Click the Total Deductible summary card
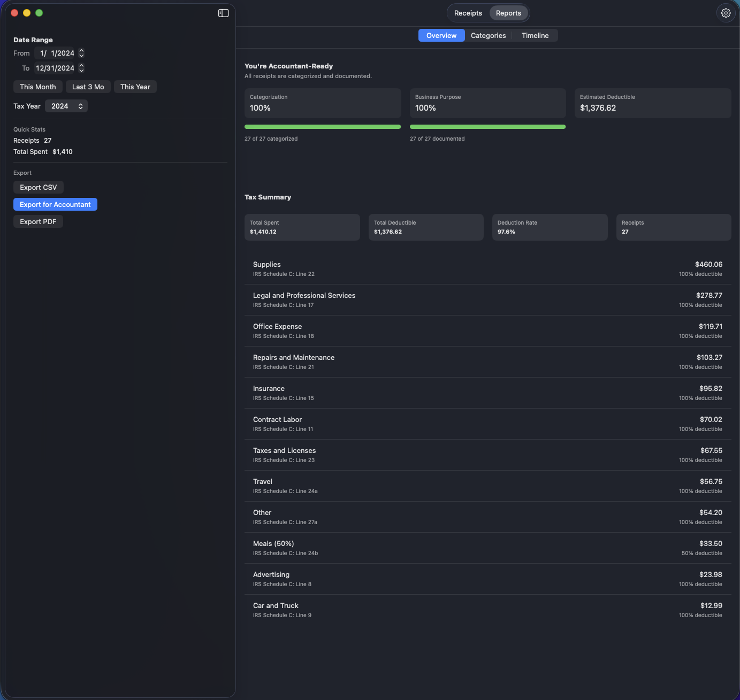The width and height of the screenshot is (740, 700). coord(425,227)
